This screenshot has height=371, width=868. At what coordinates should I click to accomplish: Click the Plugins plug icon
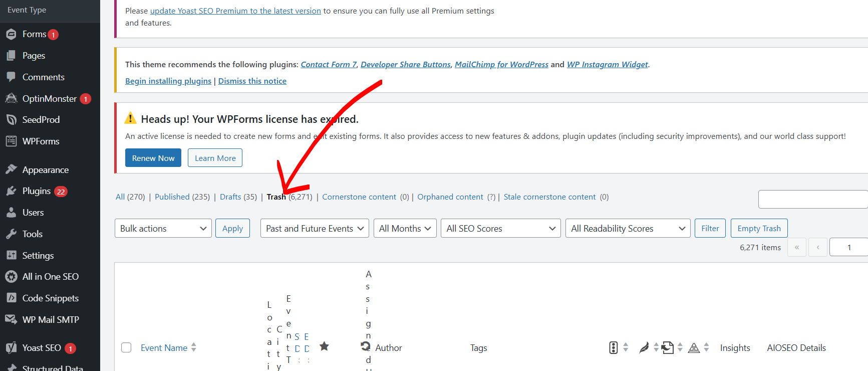11,191
